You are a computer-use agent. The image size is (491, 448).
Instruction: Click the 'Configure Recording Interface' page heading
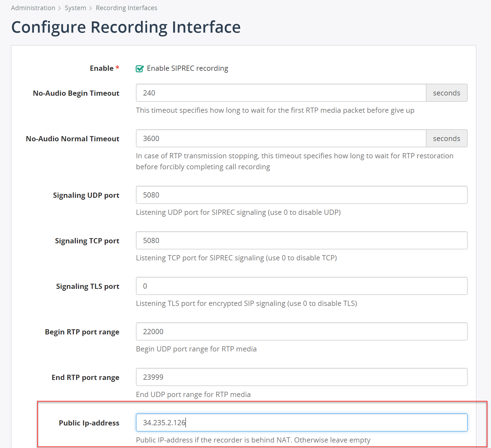[126, 27]
